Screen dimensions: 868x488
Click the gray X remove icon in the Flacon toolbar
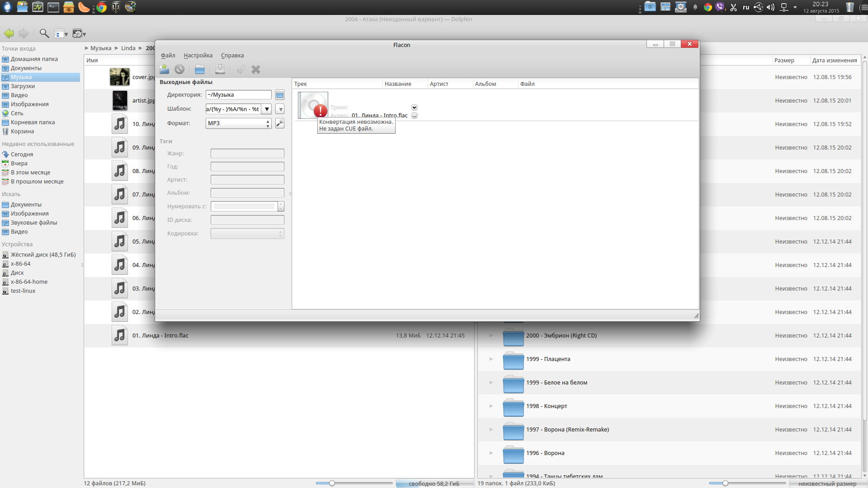(256, 69)
